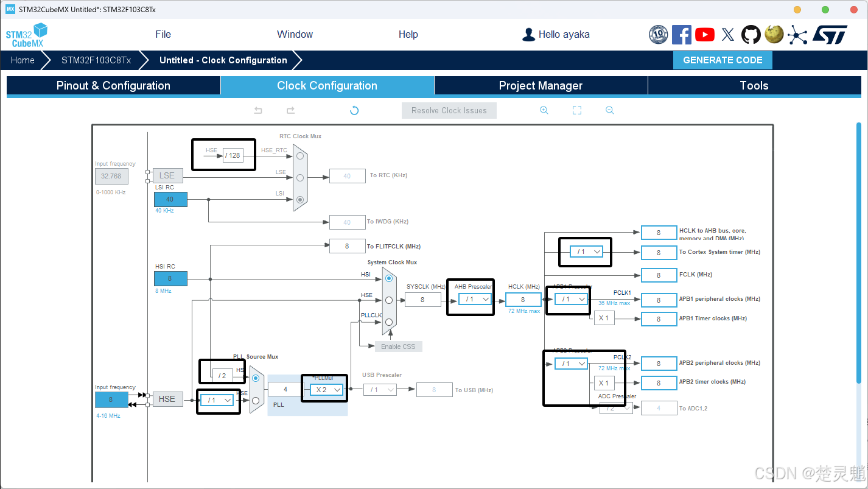The width and height of the screenshot is (868, 489).
Task: Open the X social icon link
Action: (727, 35)
